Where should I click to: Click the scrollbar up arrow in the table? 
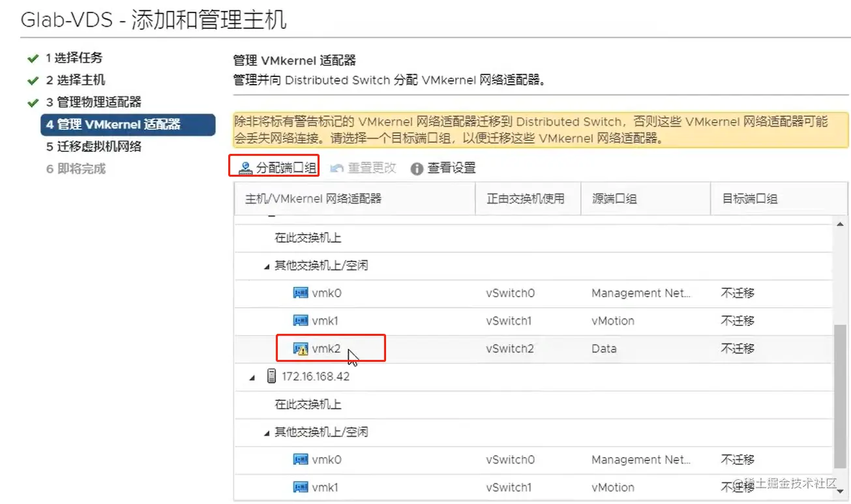pyautogui.click(x=841, y=224)
